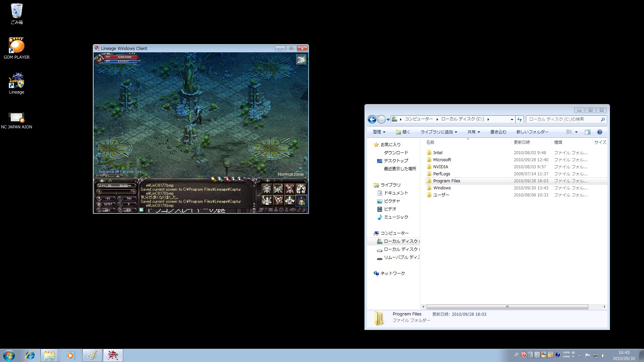
Task: Click the potion item slot showing 178
Action: [301, 200]
